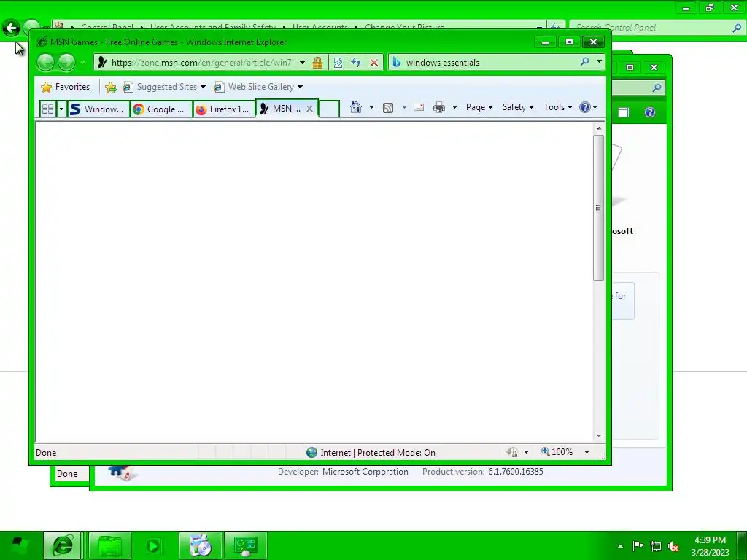Print the current page
The image size is (747, 560).
click(x=438, y=108)
